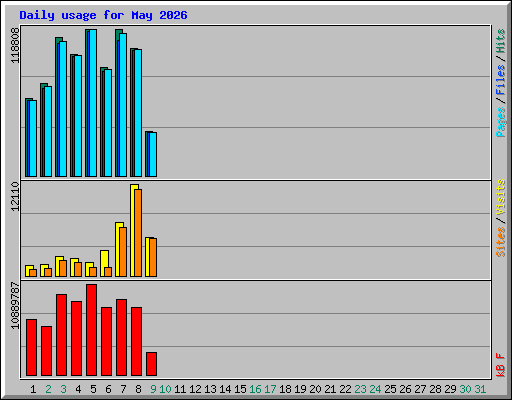Click the red KB bar for day 5
The image size is (512, 400).
click(91, 330)
